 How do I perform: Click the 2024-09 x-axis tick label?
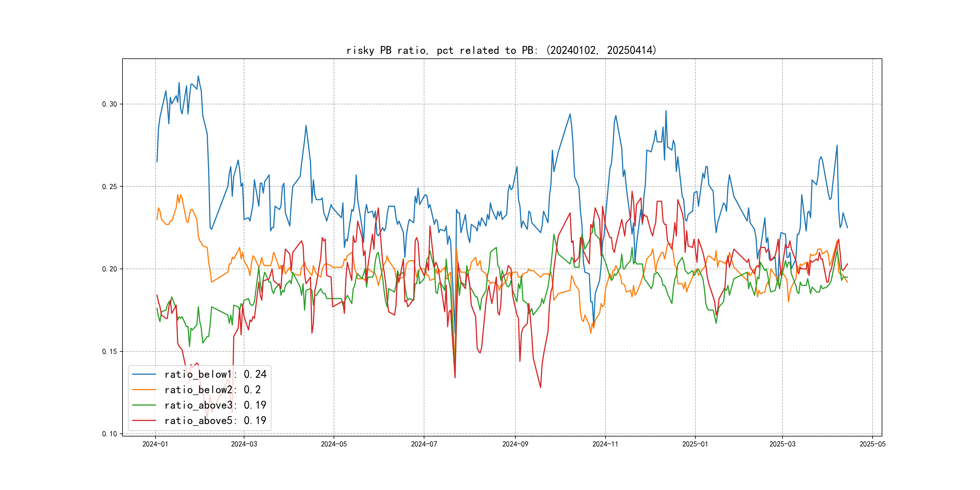[515, 444]
